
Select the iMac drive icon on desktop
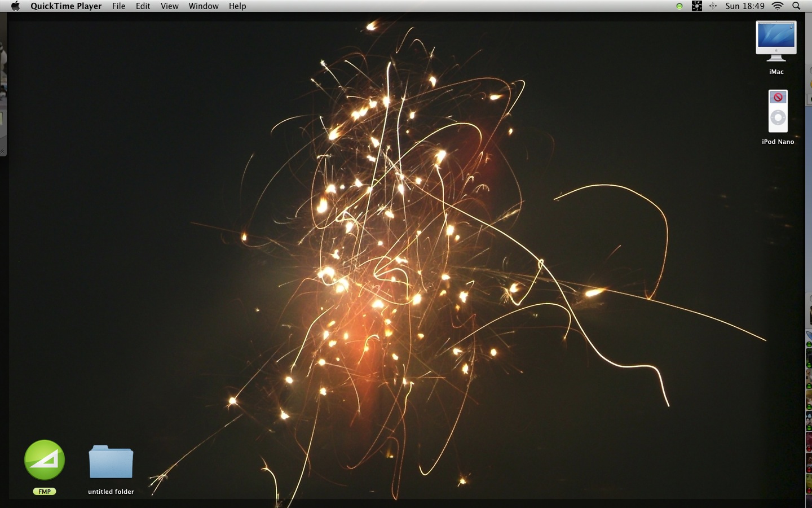(776, 41)
